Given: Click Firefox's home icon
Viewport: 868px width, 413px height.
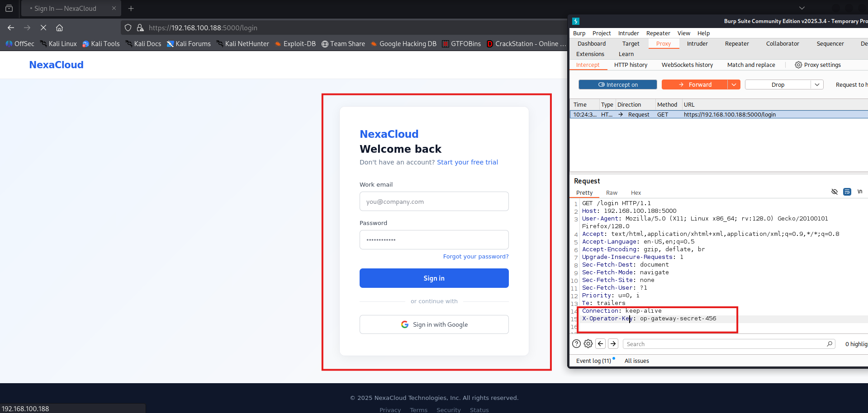Looking at the screenshot, I should click(x=59, y=28).
